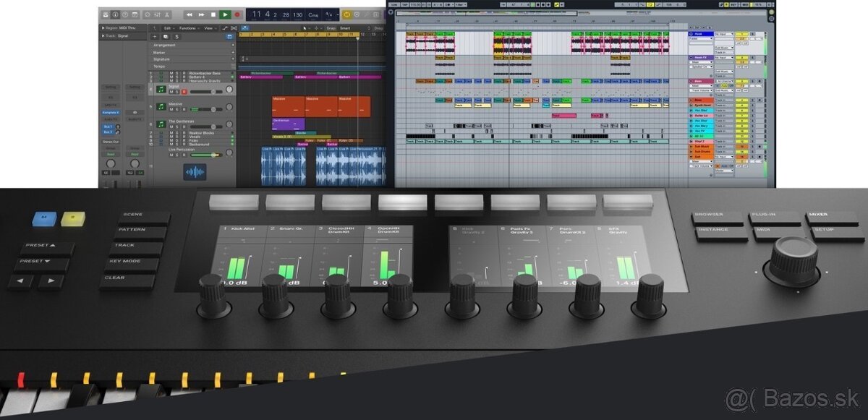Click the Massive track's instrument note icon

click(x=161, y=106)
